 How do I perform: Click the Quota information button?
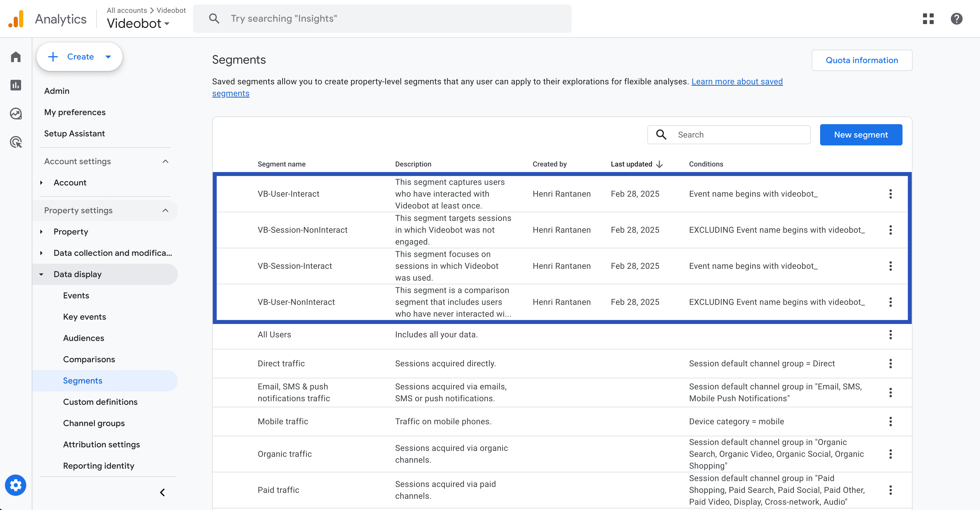click(861, 60)
